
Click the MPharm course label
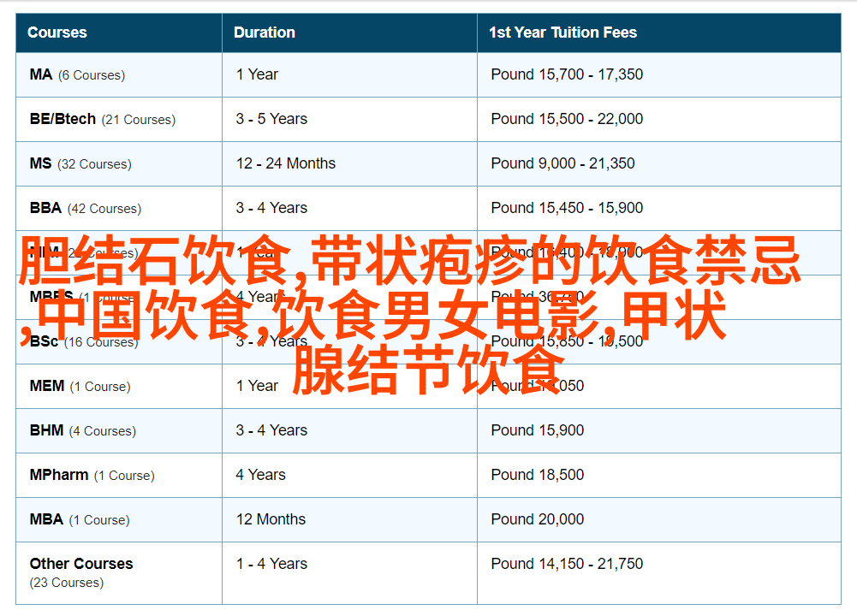(x=59, y=475)
